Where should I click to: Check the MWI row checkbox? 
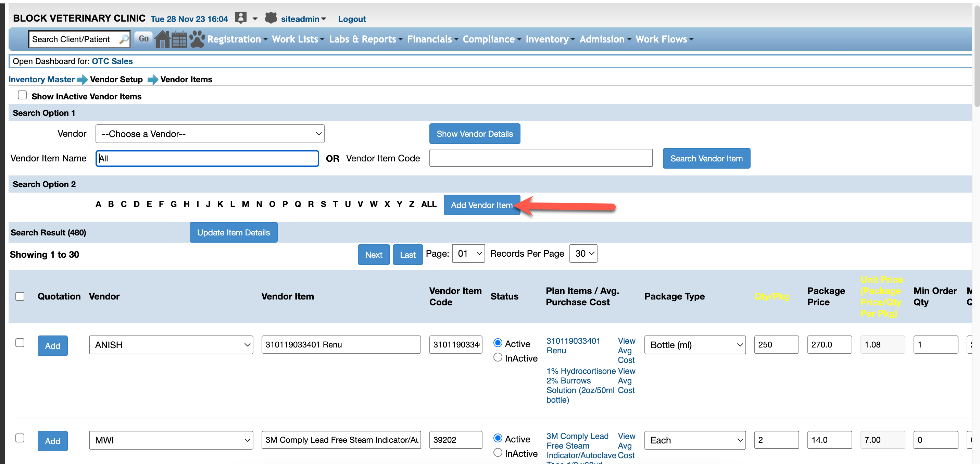point(20,438)
